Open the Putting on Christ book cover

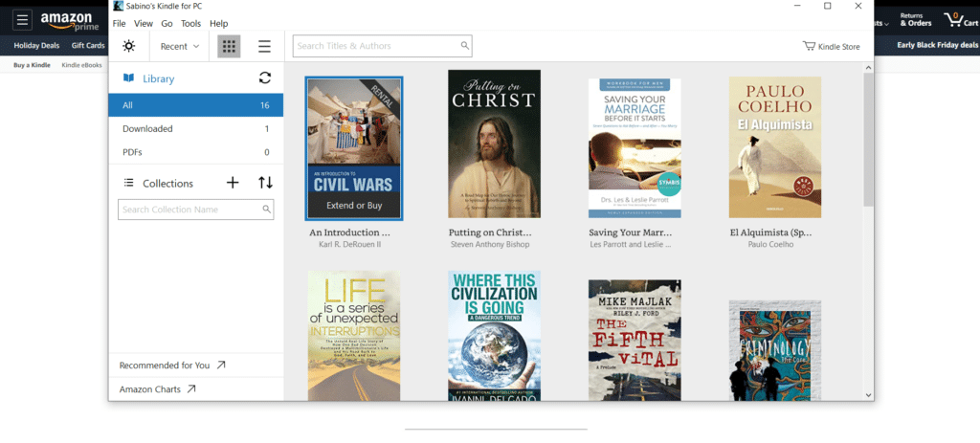coord(495,144)
